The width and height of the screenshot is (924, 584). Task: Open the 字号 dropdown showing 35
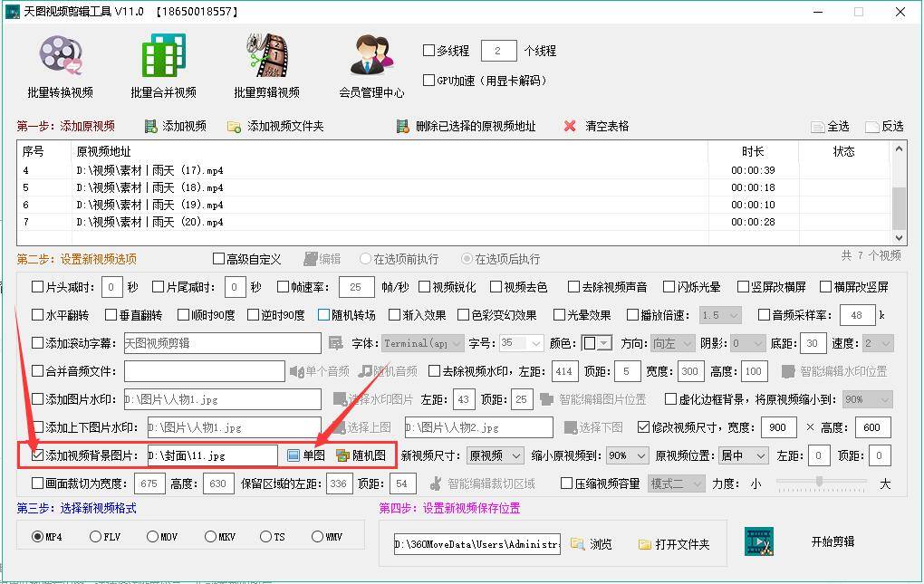(x=521, y=343)
